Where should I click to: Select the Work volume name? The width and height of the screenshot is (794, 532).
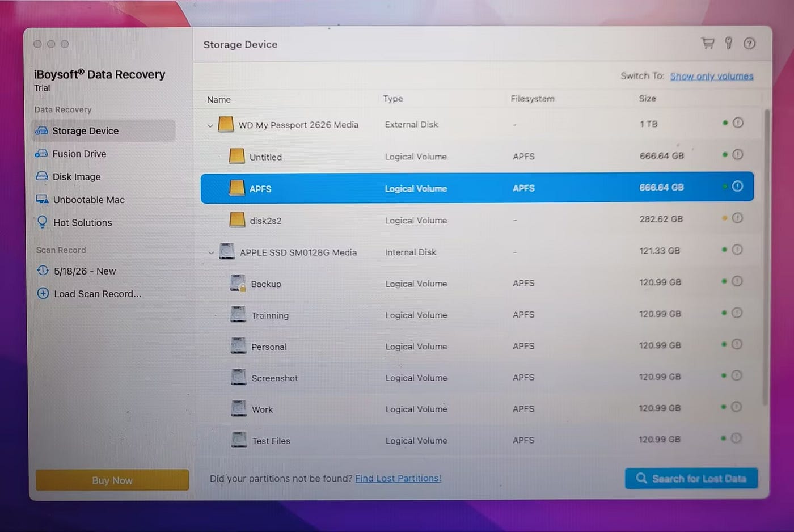(262, 409)
